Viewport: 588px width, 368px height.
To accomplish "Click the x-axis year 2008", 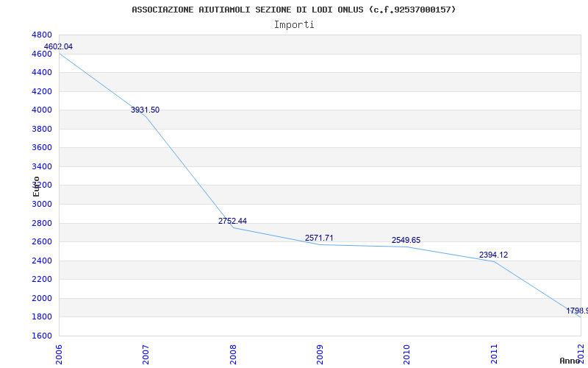I will click(x=233, y=354).
